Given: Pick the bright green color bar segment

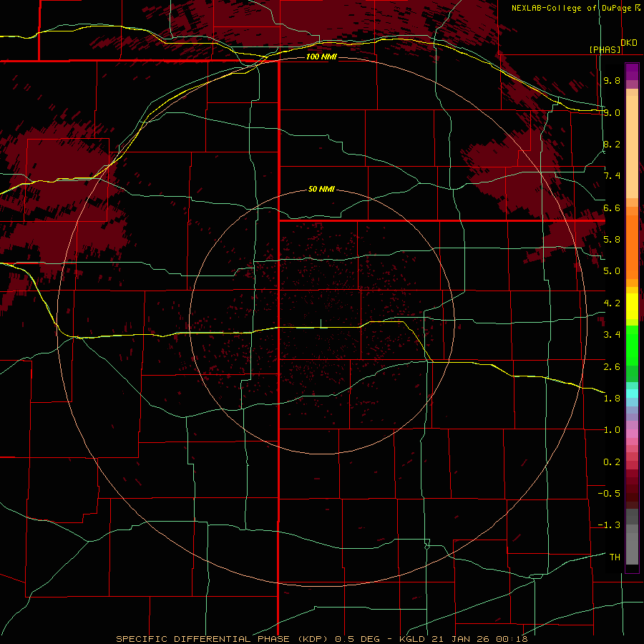Looking at the screenshot, I should [x=632, y=346].
